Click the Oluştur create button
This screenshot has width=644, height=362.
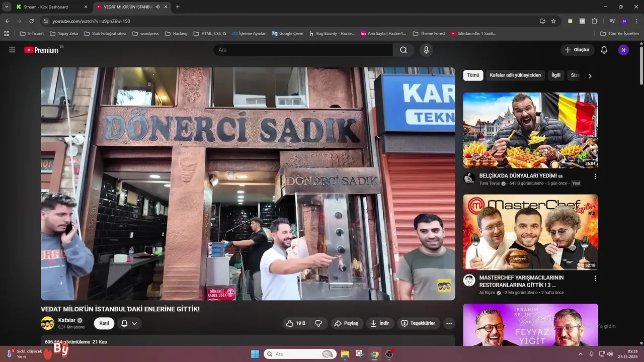tap(577, 50)
